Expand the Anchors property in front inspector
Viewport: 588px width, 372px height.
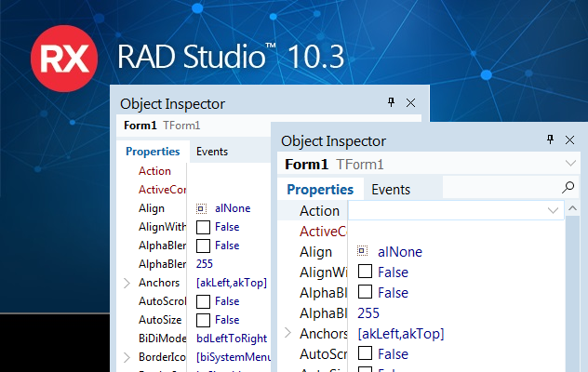287,333
